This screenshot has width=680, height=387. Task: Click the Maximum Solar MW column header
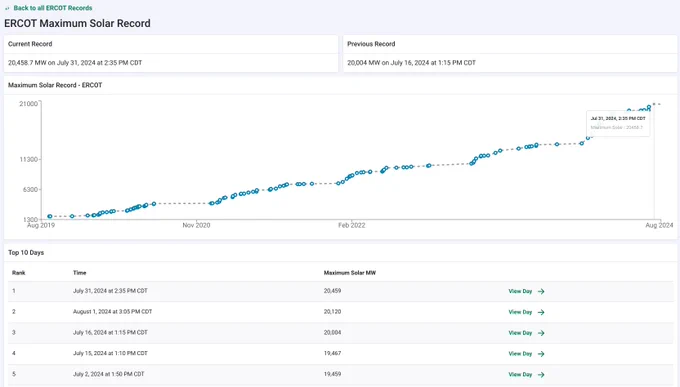pos(350,273)
